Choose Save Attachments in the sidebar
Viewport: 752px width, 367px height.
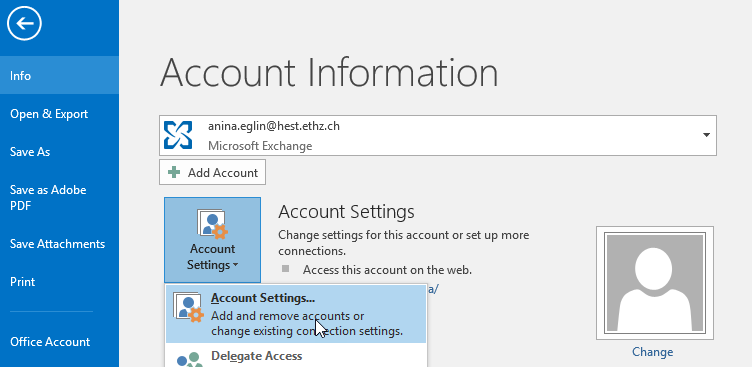point(59,244)
